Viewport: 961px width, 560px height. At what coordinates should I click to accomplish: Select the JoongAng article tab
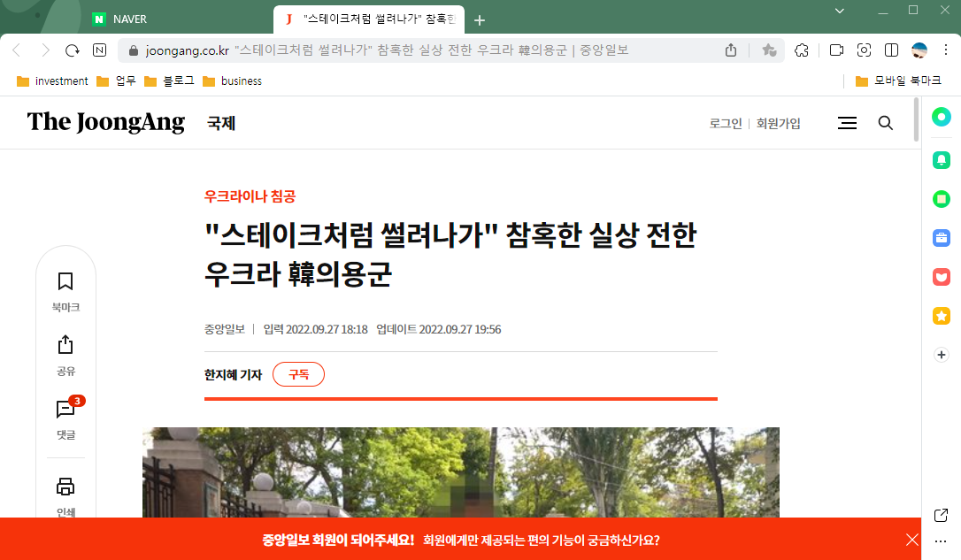point(369,19)
